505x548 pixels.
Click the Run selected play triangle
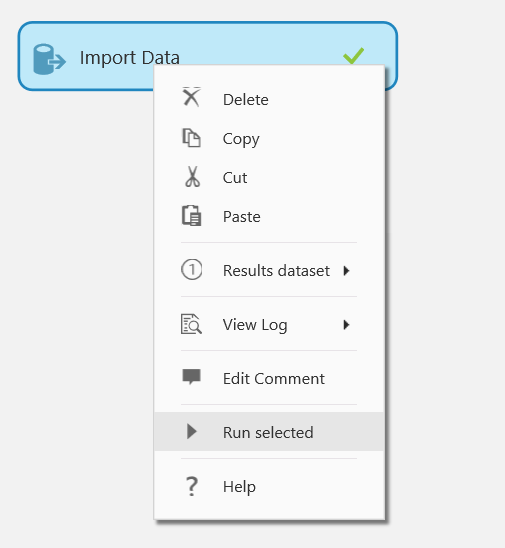pyautogui.click(x=192, y=431)
